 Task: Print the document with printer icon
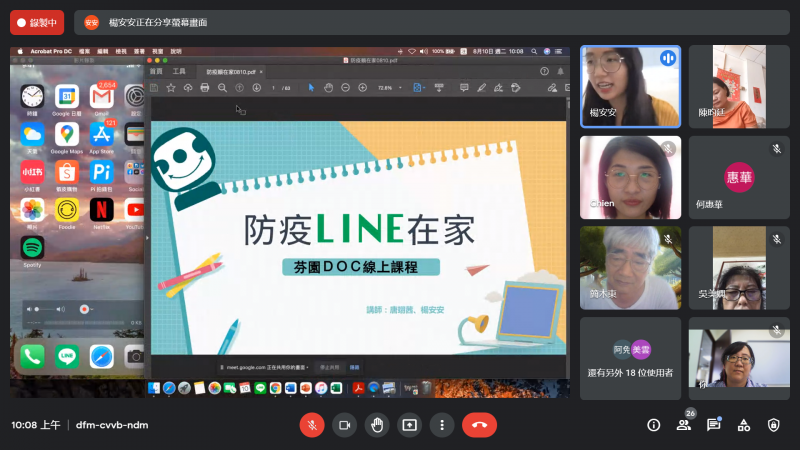[x=205, y=88]
